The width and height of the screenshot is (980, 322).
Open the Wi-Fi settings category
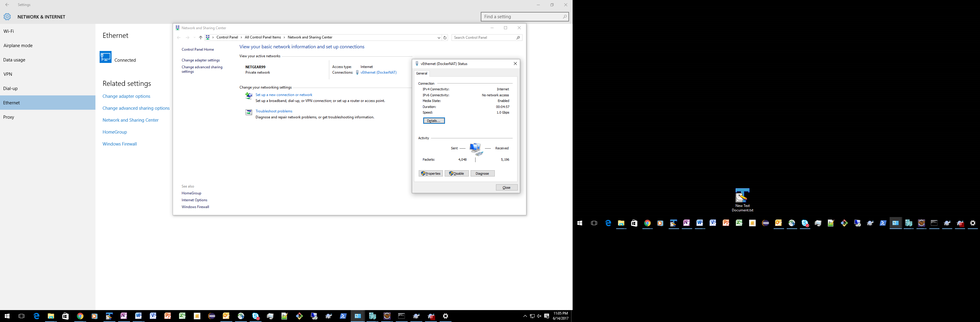tap(9, 31)
